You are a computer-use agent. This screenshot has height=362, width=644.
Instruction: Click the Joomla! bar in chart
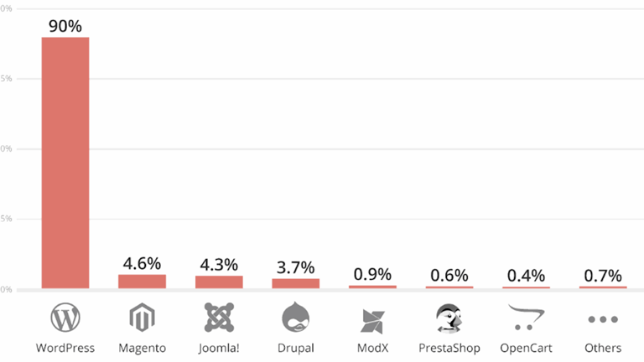pos(219,282)
